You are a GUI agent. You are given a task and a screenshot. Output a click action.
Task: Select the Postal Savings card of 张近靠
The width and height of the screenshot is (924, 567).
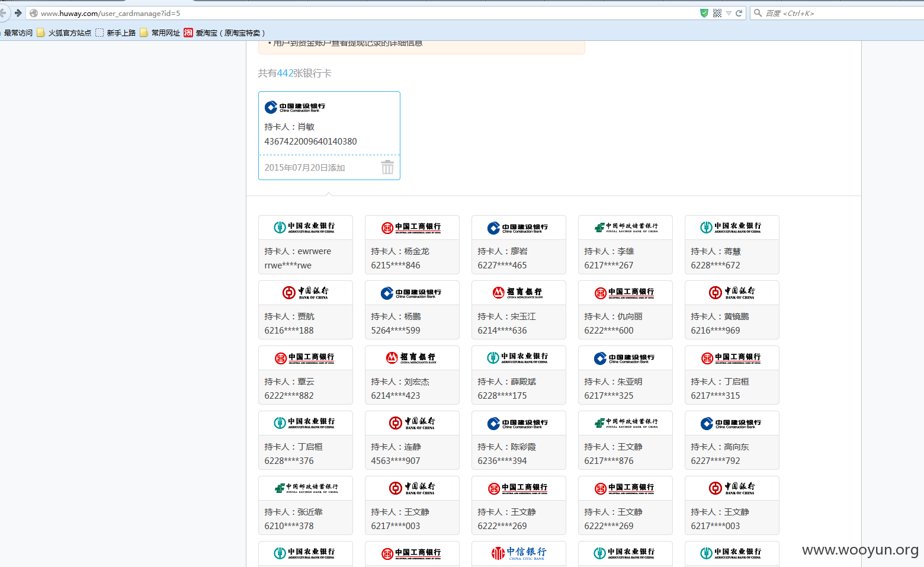point(306,505)
